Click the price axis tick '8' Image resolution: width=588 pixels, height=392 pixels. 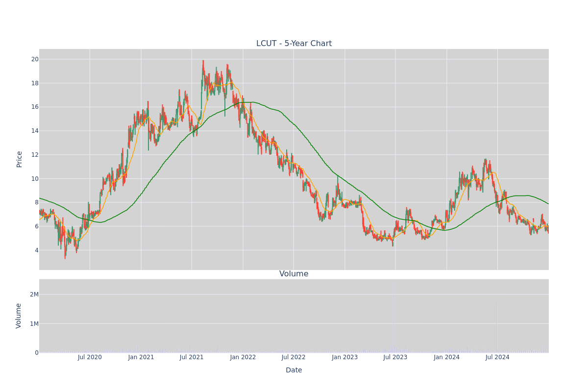(x=37, y=202)
